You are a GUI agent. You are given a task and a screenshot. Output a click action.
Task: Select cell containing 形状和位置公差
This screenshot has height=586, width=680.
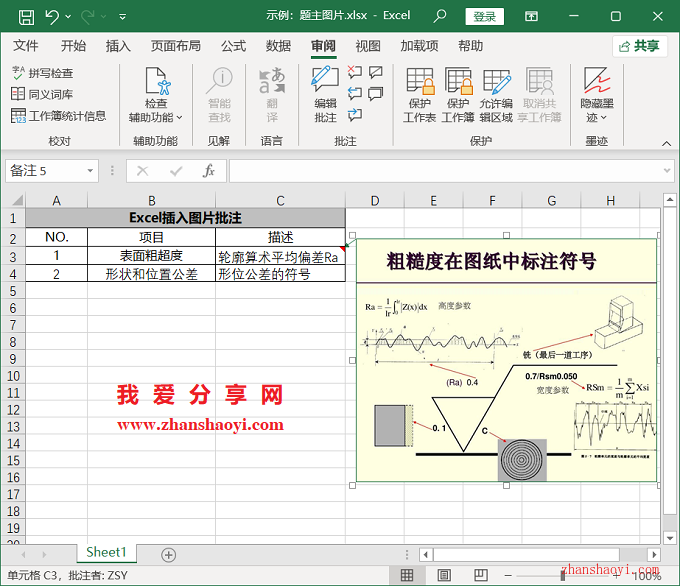pyautogui.click(x=151, y=274)
